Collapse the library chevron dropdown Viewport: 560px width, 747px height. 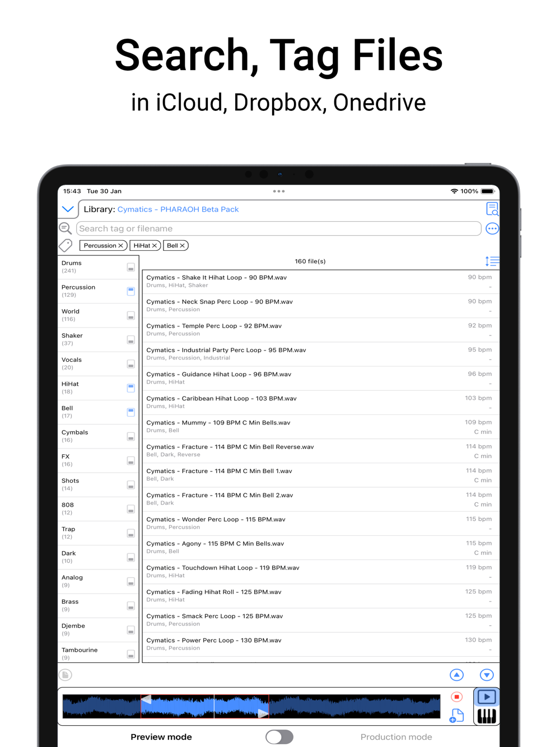point(68,209)
